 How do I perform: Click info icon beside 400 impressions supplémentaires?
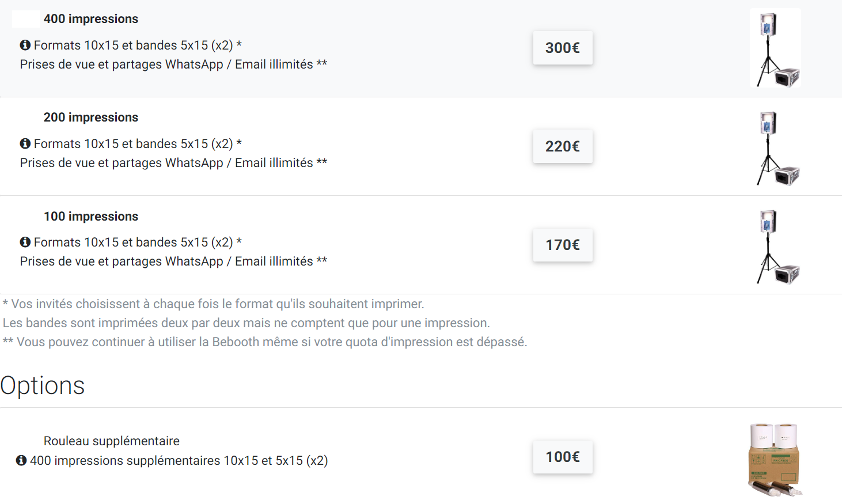(21, 460)
